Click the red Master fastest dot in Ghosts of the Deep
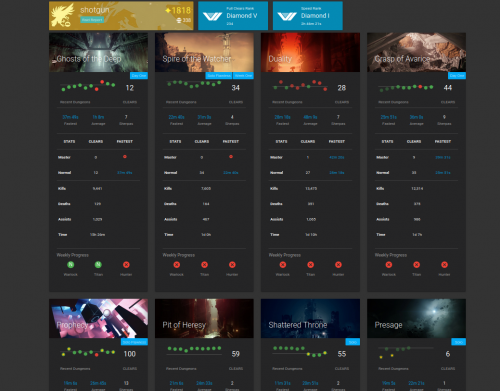This screenshot has width=500, height=391. coord(125,157)
